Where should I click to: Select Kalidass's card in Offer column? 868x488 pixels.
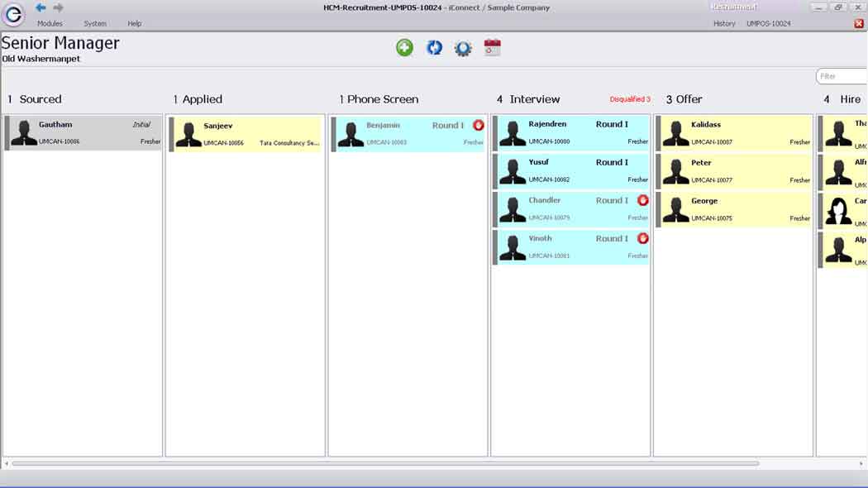pyautogui.click(x=734, y=133)
